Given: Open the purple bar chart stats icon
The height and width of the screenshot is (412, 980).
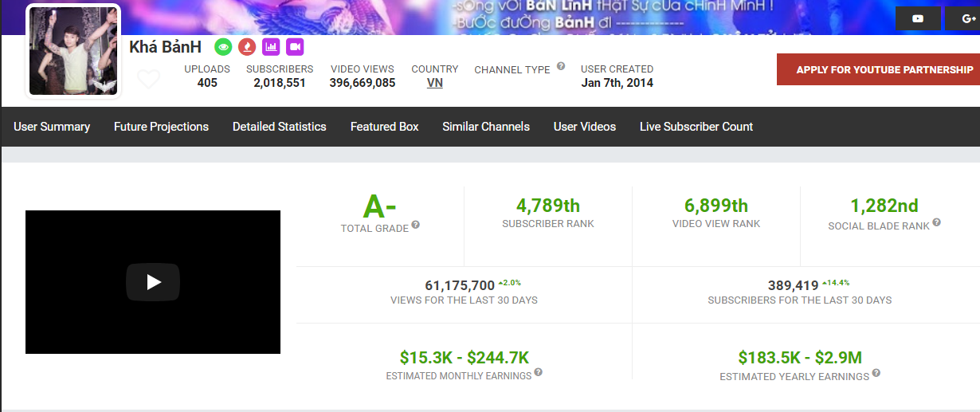Looking at the screenshot, I should (x=271, y=47).
